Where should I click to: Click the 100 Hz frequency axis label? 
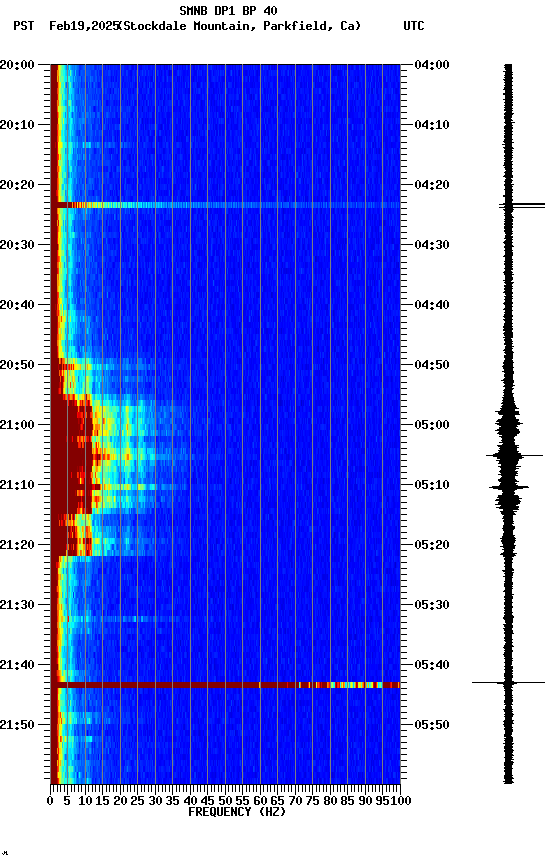pos(401,801)
